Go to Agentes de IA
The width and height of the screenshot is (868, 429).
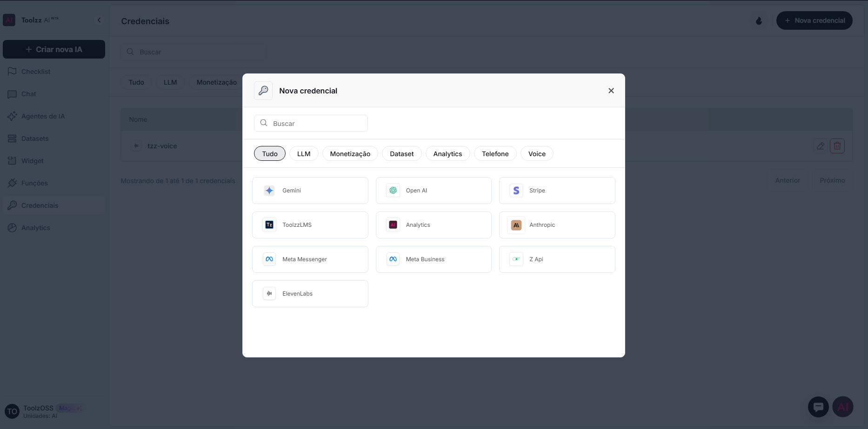click(54, 116)
